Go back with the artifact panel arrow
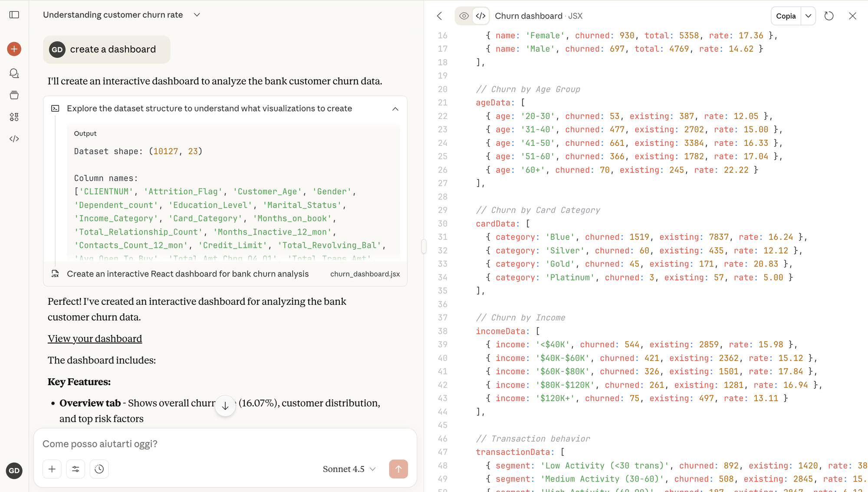Screen dimensions: 868x492 [x=440, y=16]
